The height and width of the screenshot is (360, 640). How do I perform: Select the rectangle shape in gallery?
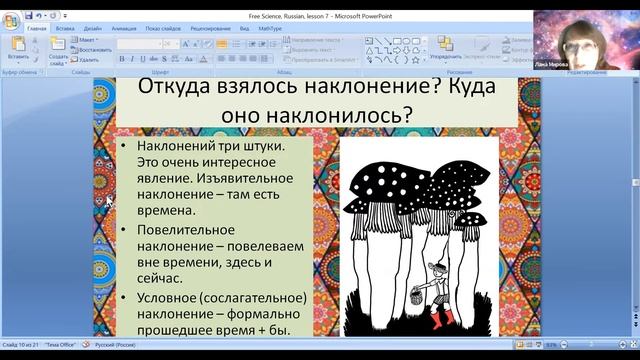397,41
